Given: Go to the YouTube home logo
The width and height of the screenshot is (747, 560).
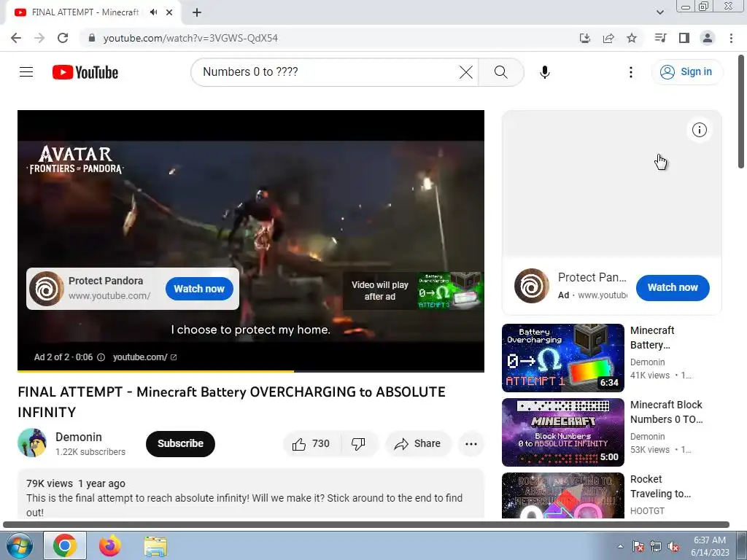Looking at the screenshot, I should (85, 72).
